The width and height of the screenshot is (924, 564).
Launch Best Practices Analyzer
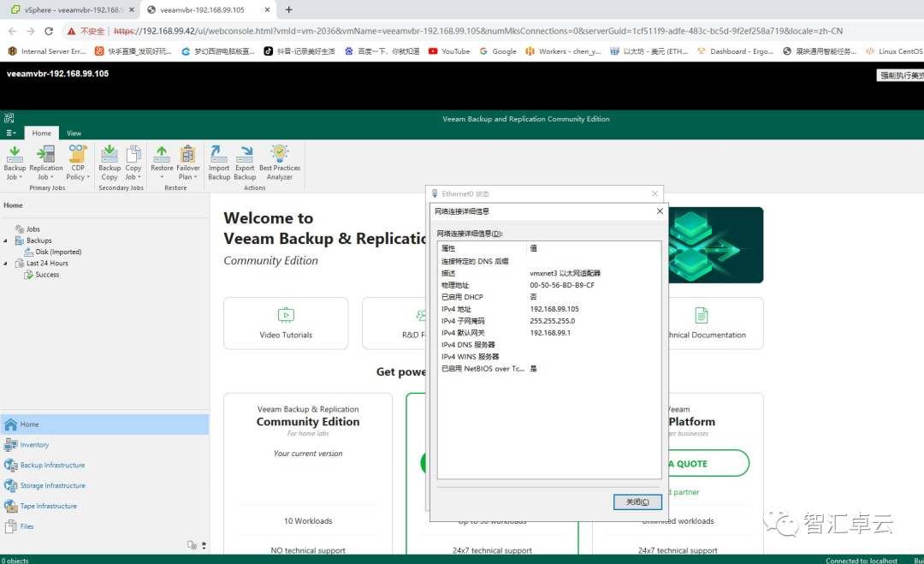pos(279,163)
